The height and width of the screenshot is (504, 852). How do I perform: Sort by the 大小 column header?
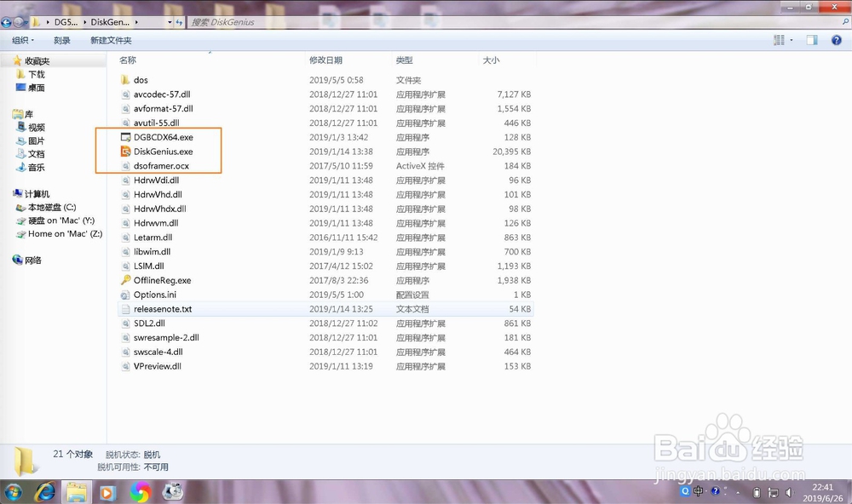492,60
